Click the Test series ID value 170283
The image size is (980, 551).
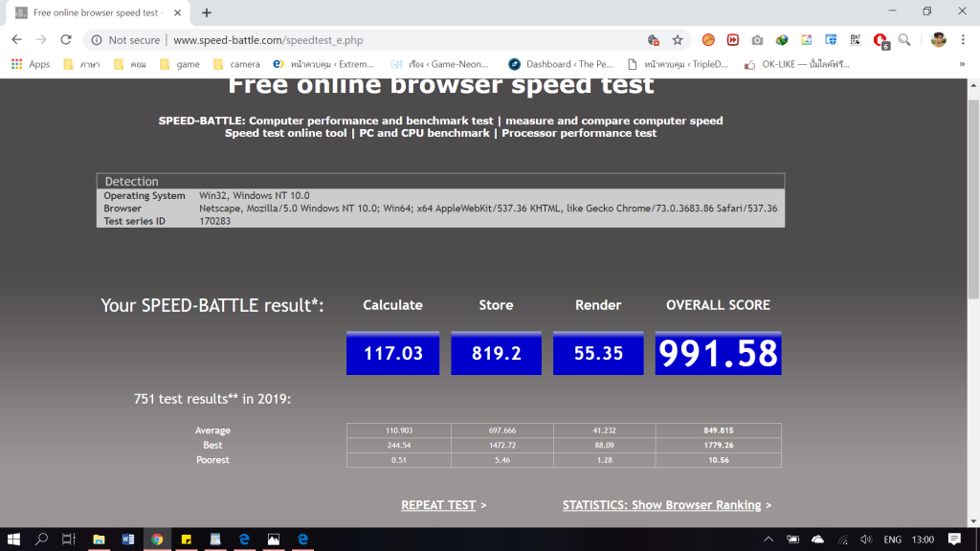point(215,221)
